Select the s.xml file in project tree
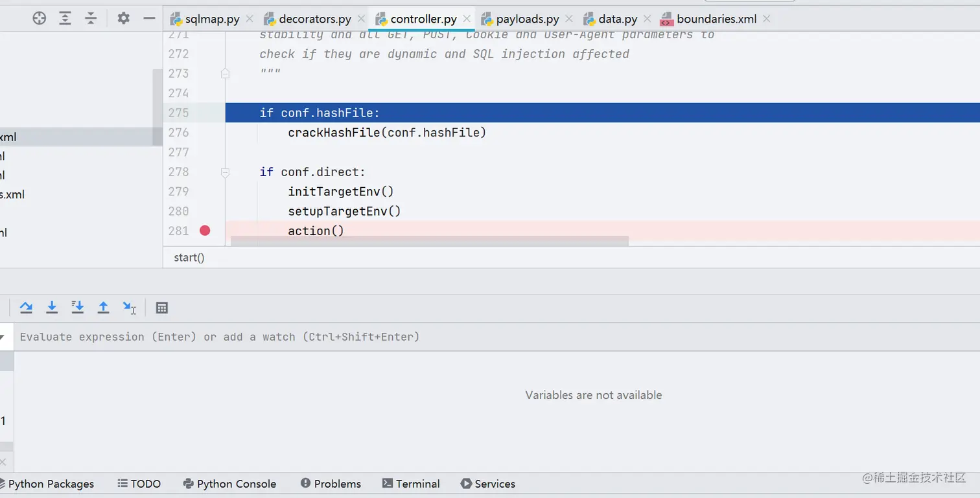 12,194
